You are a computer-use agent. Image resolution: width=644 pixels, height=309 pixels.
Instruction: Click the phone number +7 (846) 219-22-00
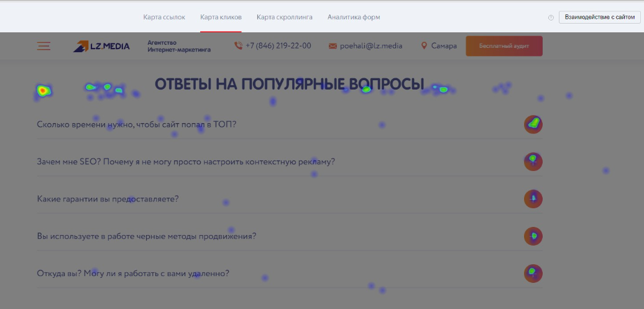click(x=278, y=46)
